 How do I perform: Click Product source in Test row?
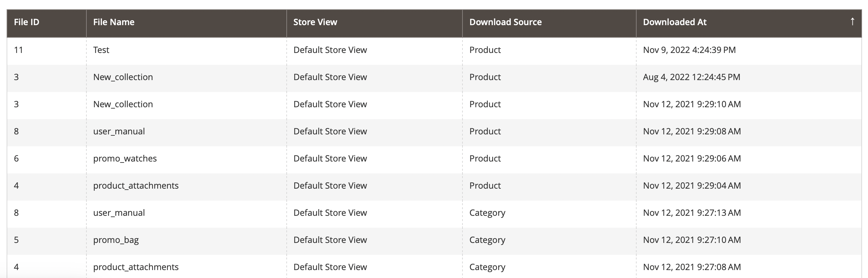point(485,50)
